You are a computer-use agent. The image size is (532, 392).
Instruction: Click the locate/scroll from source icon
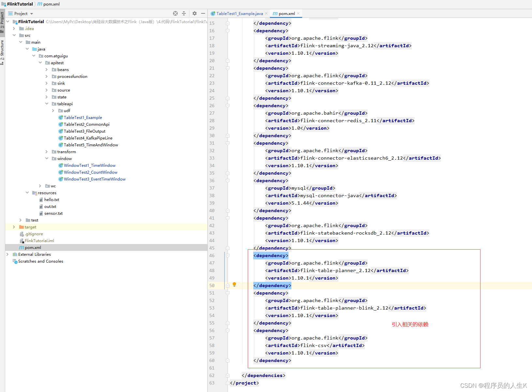click(175, 13)
